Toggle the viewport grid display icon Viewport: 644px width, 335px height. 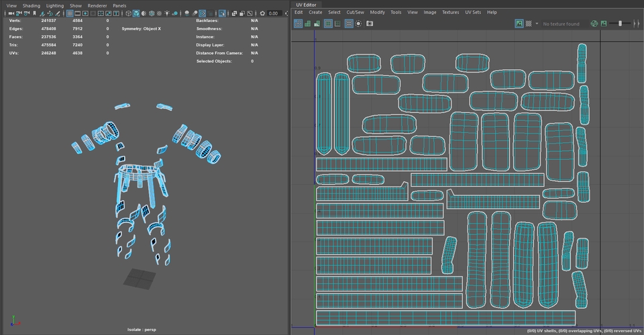[70, 13]
